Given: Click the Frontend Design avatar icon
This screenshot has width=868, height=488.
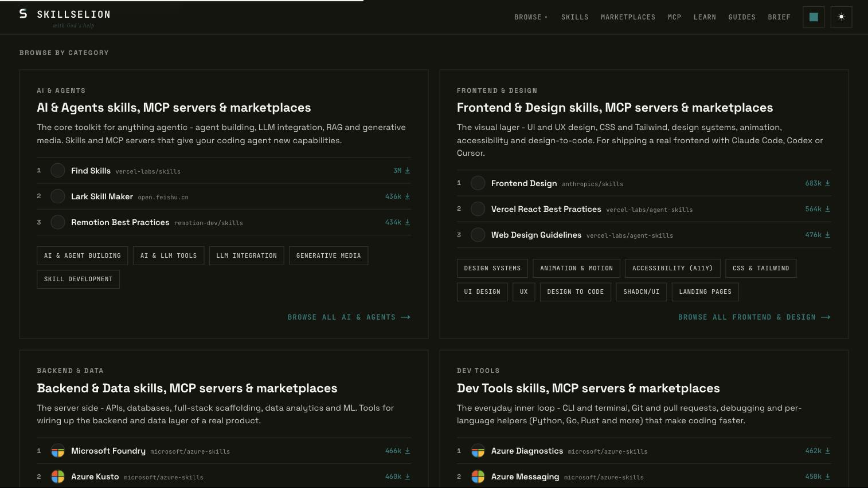Looking at the screenshot, I should click(x=478, y=183).
